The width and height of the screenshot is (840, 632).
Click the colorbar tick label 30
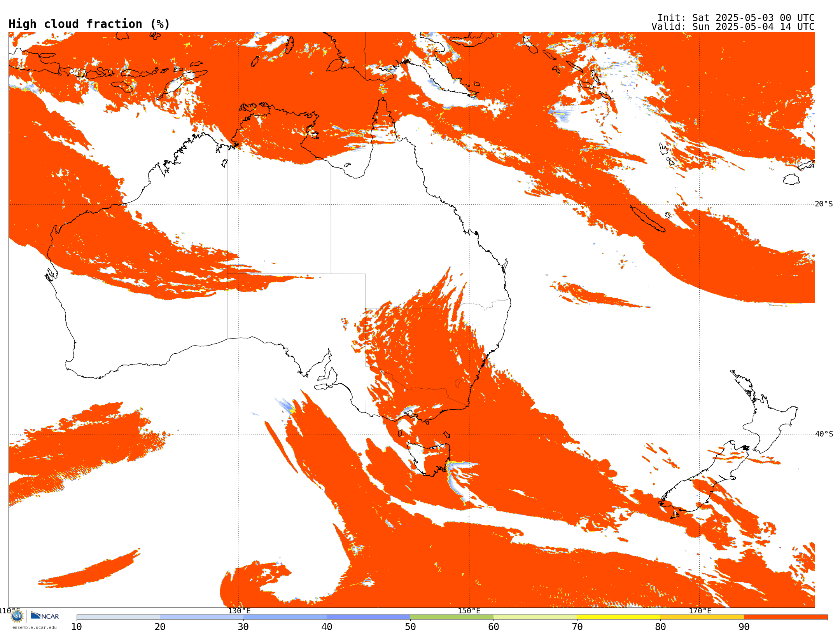(x=243, y=627)
